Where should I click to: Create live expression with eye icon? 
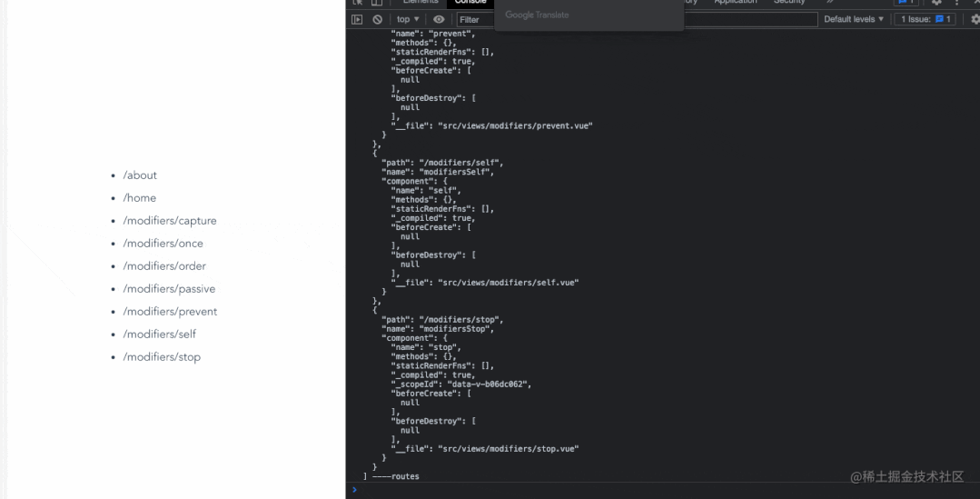[439, 19]
